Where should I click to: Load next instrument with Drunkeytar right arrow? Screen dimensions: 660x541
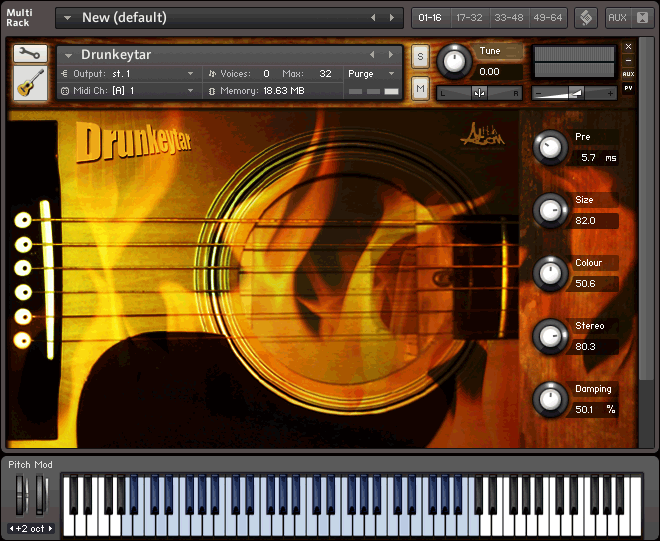coord(391,55)
